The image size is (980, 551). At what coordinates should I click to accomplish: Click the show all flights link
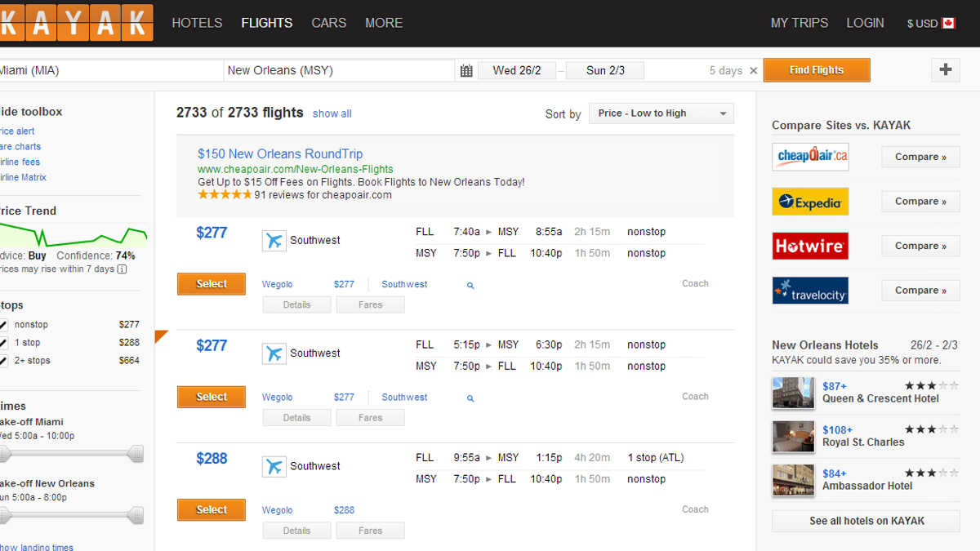(332, 114)
